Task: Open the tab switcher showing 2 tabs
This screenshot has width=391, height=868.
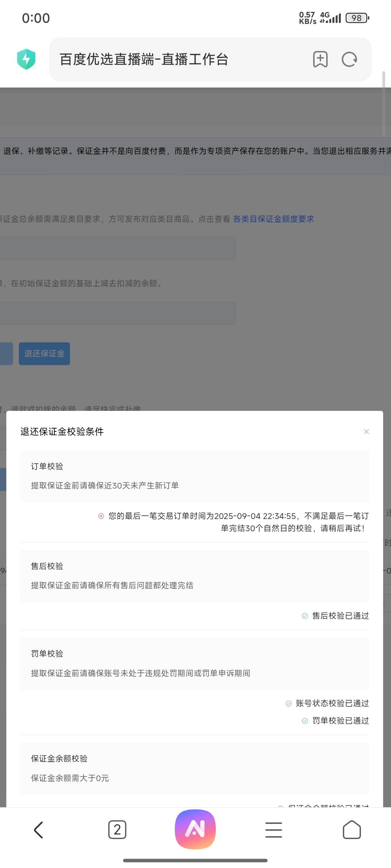Action: [117, 830]
